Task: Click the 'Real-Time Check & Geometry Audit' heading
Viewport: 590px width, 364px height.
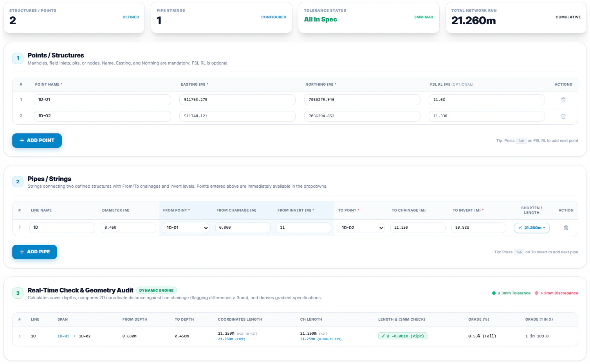Action: 80,290
